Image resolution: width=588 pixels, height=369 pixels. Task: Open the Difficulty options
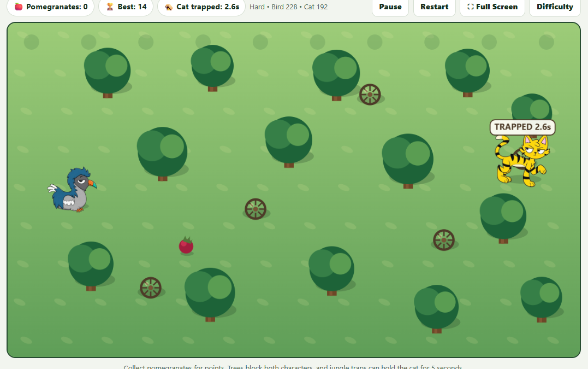tap(555, 7)
